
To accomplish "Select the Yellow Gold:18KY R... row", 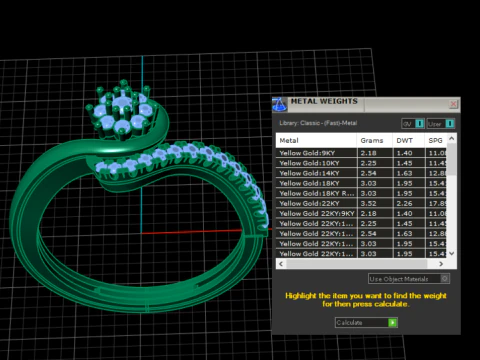I will [x=361, y=193].
